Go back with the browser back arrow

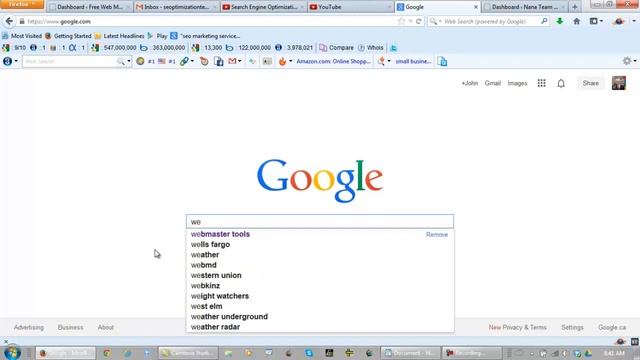tap(9, 21)
